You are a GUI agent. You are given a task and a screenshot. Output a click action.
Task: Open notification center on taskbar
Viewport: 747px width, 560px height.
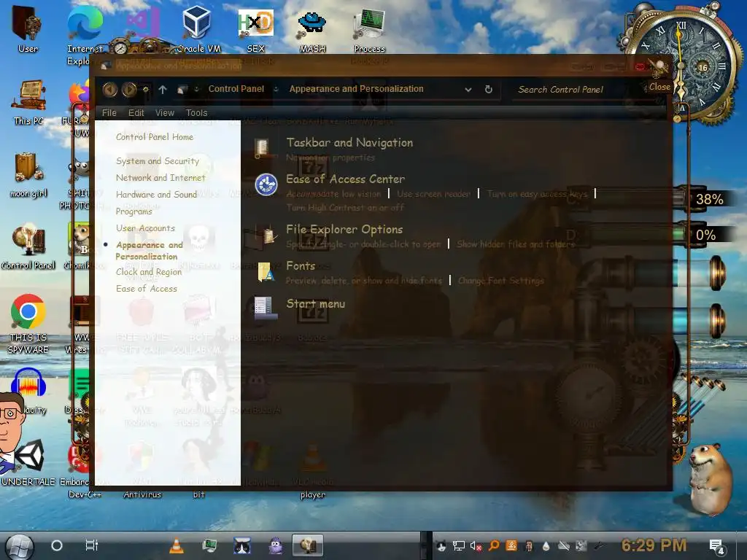pos(717,546)
